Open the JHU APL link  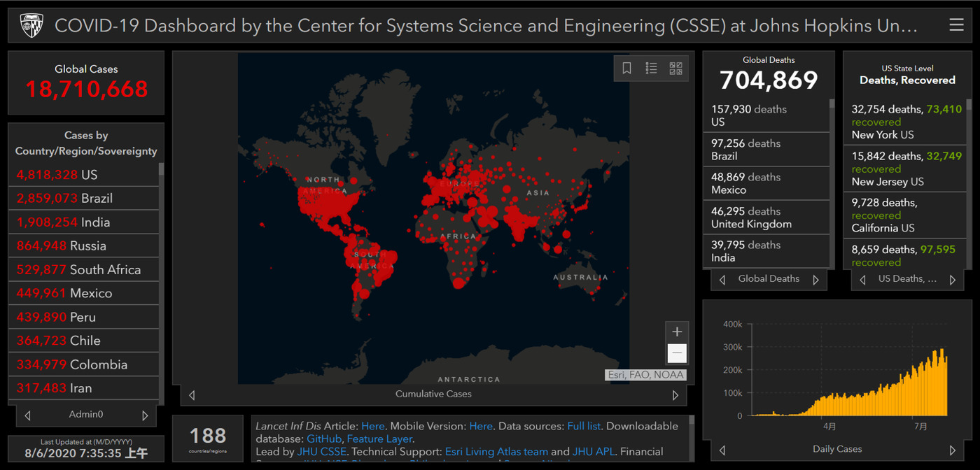[594, 452]
